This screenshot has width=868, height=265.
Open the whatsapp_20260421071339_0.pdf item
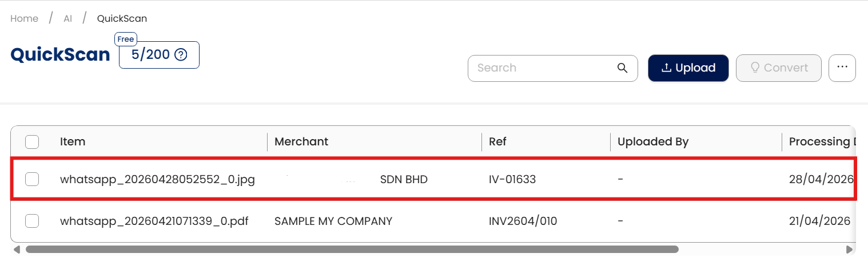154,221
